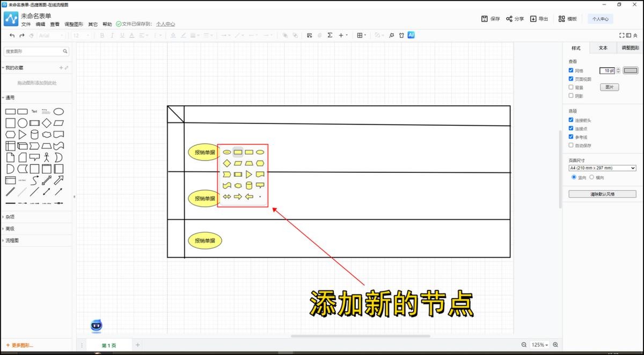Open the A4 page size dropdown
The image size is (644, 355).
tap(602, 168)
